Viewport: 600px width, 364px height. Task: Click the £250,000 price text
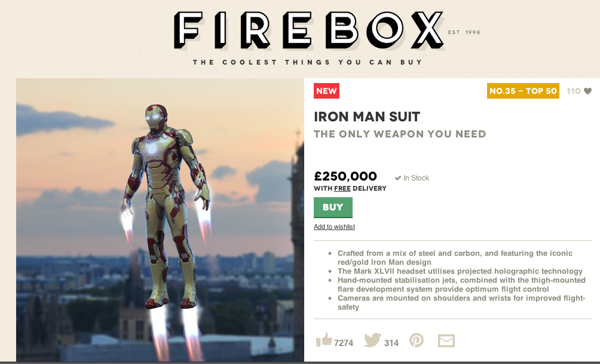pyautogui.click(x=345, y=176)
